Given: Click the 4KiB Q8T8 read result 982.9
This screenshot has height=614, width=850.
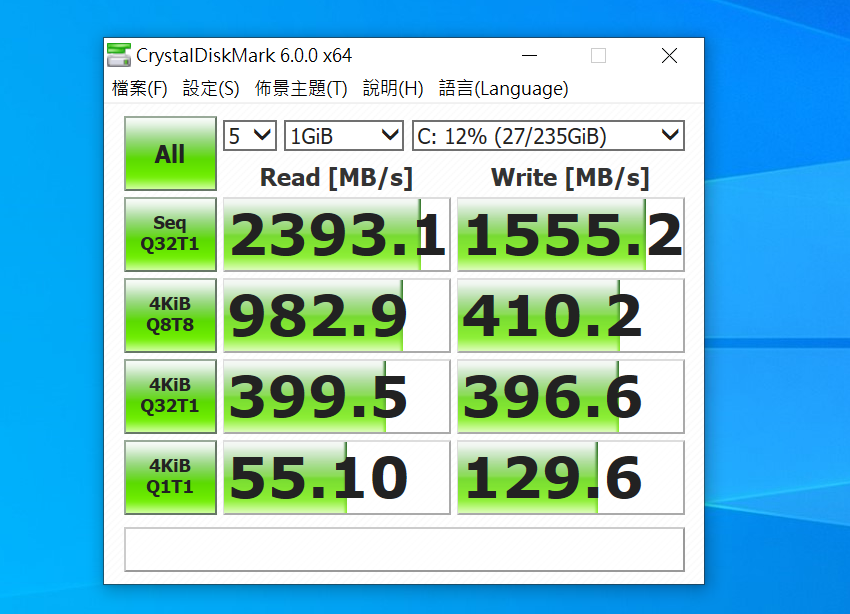Looking at the screenshot, I should [337, 315].
